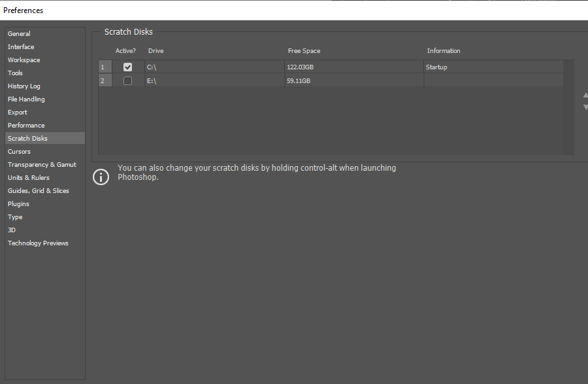The height and width of the screenshot is (384, 588).
Task: Select the Scratch Disks category
Action: [x=45, y=138]
